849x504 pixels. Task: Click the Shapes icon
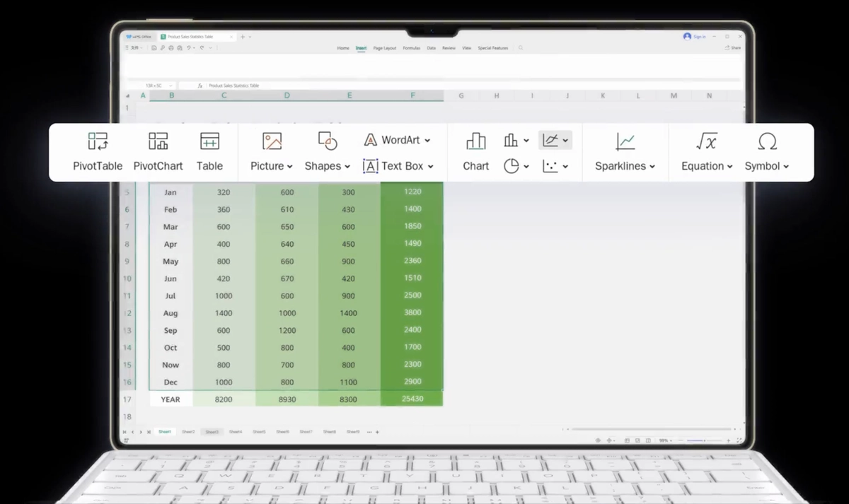pos(327,141)
